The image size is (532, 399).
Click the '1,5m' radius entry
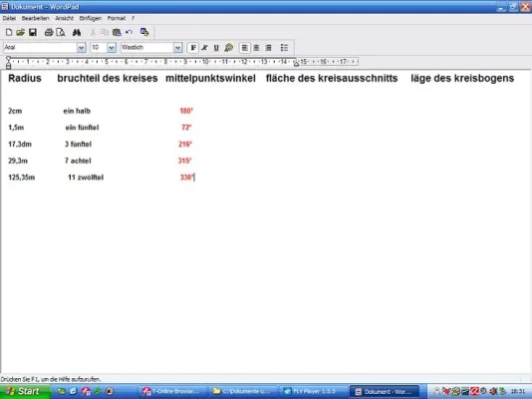click(x=16, y=128)
